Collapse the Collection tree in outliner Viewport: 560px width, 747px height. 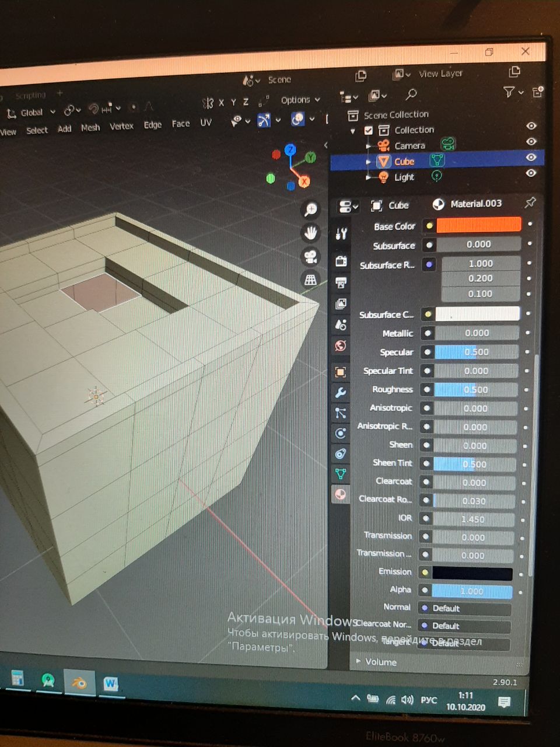coord(353,131)
